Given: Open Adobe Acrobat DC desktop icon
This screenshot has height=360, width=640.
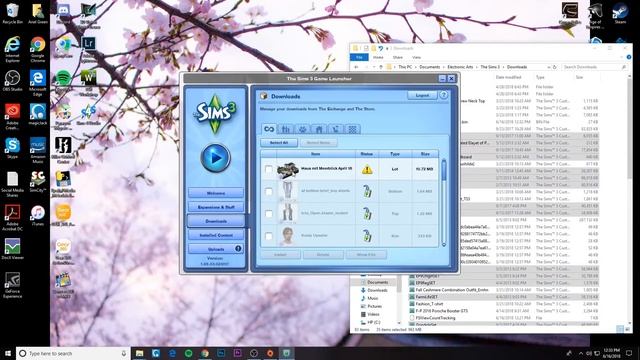Looking at the screenshot, I should [12, 218].
